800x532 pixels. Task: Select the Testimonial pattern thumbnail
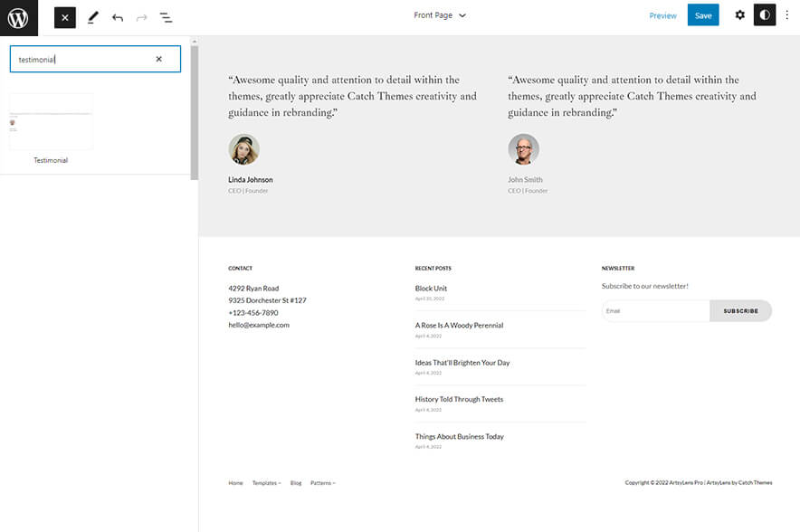click(51, 122)
